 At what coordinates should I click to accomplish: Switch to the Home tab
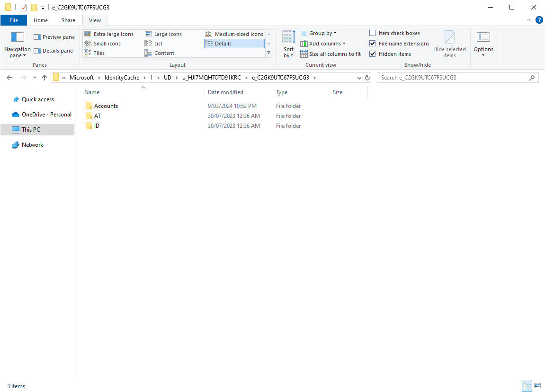41,20
